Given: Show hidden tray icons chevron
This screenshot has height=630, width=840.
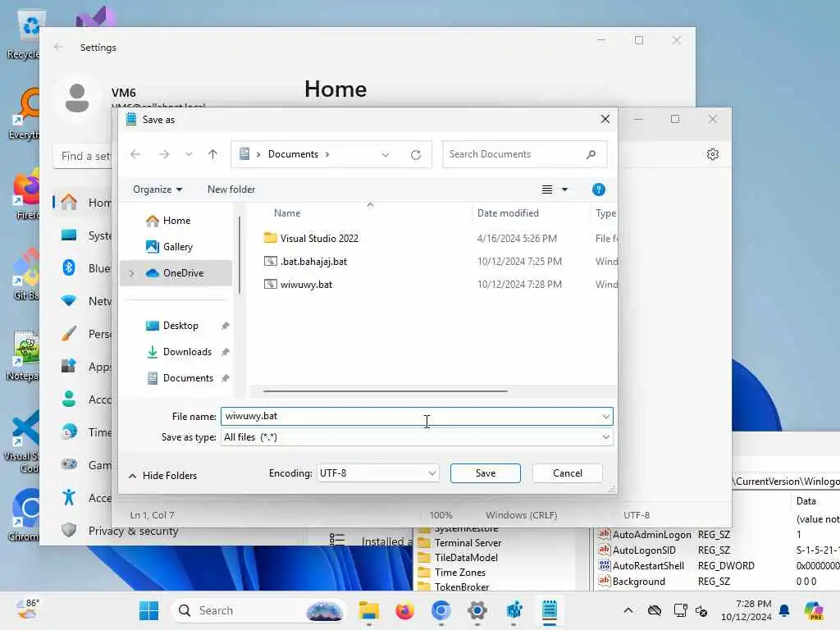Looking at the screenshot, I should pos(628,610).
